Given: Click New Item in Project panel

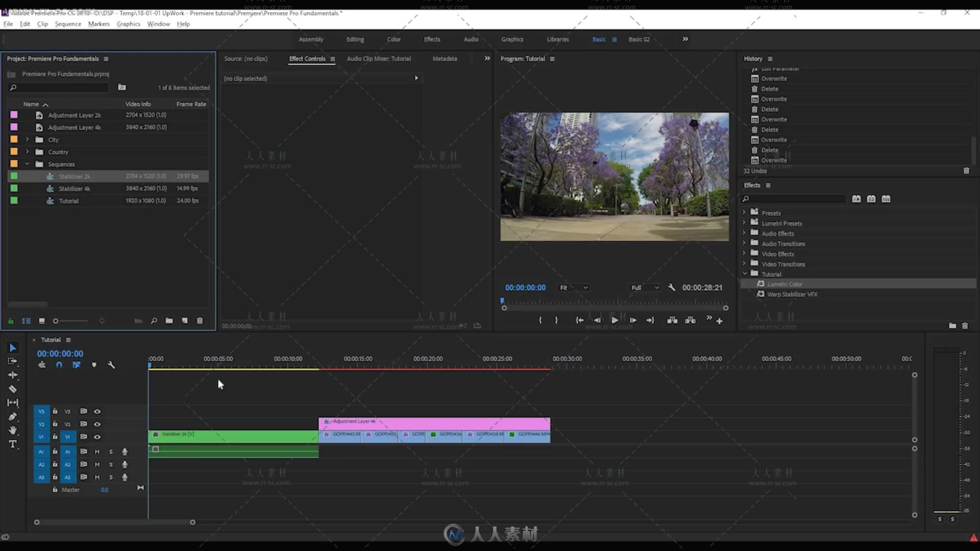Looking at the screenshot, I should pyautogui.click(x=185, y=321).
